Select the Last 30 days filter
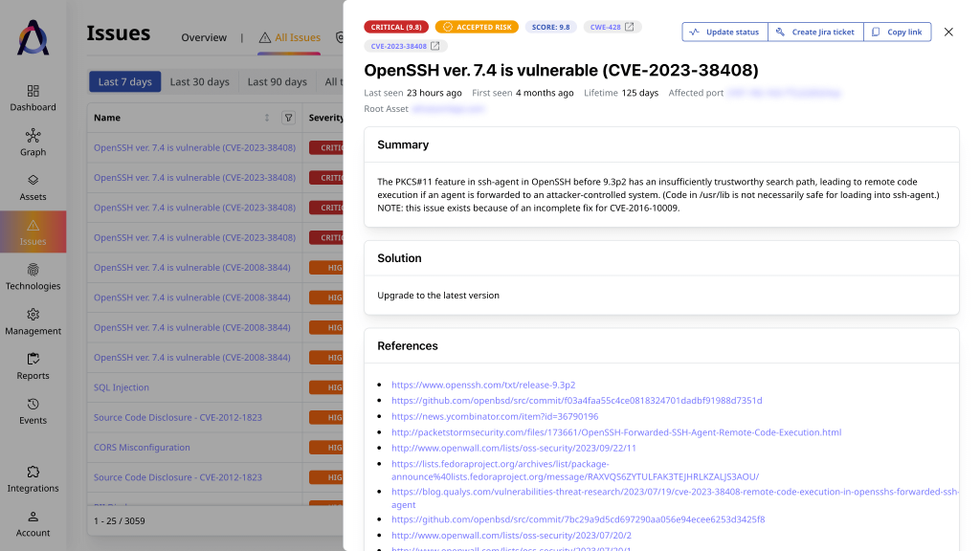The width and height of the screenshot is (980, 551). click(199, 81)
